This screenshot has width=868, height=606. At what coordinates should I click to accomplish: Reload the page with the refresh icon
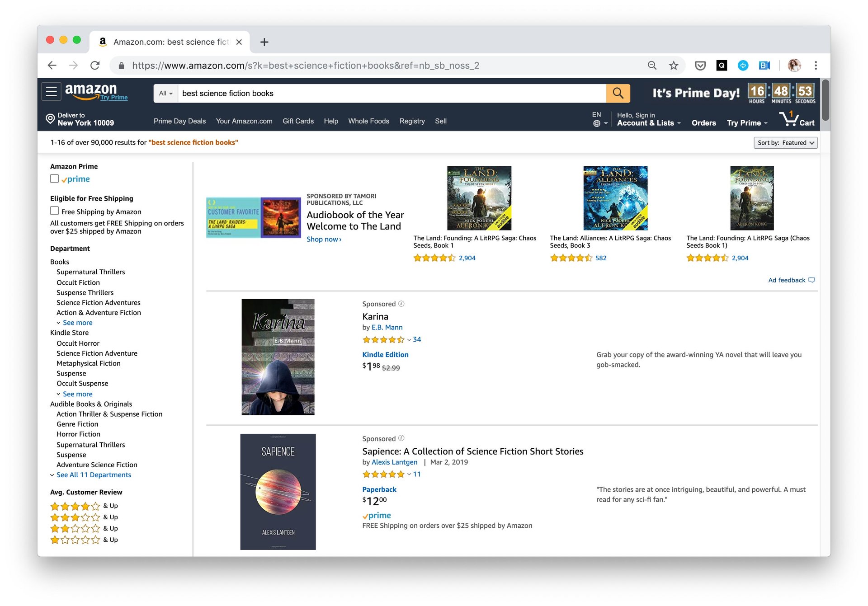94,66
